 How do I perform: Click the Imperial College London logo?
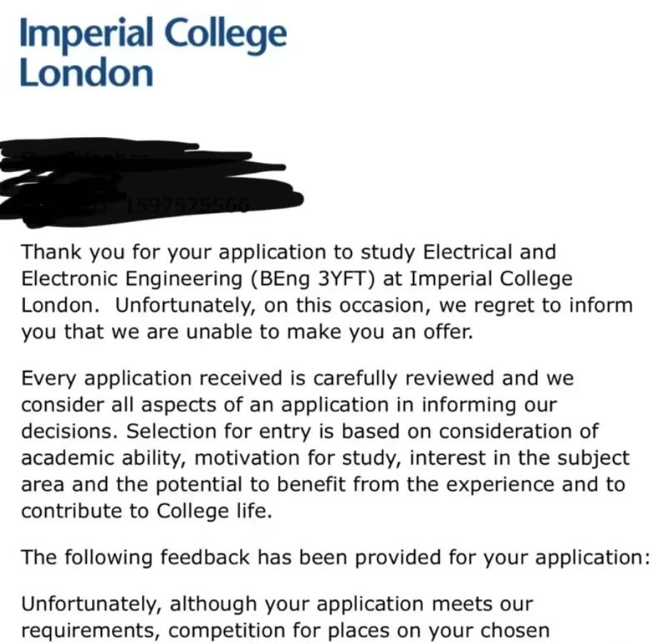[154, 52]
